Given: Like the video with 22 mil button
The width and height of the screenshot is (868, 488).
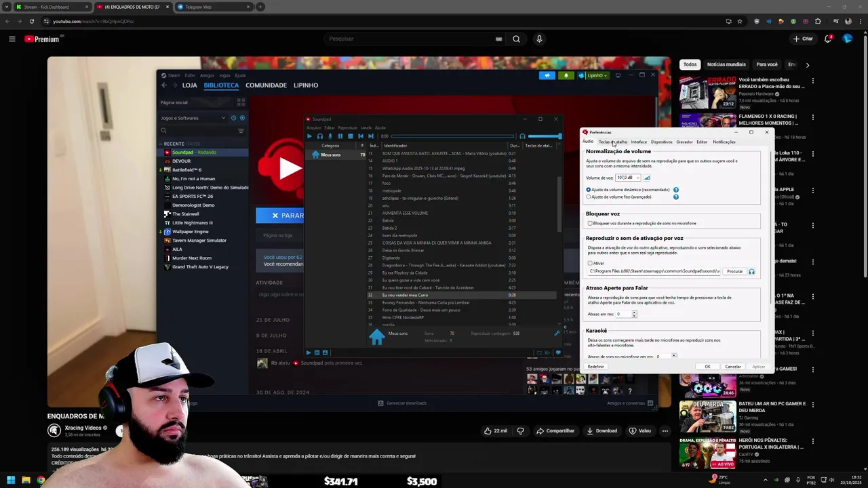Looking at the screenshot, I should tap(495, 430).
